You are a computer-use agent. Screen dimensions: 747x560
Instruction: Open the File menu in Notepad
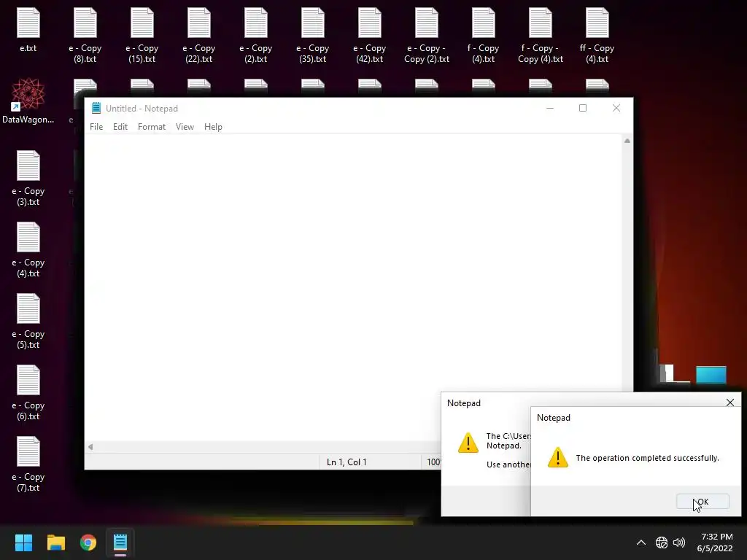tap(96, 127)
